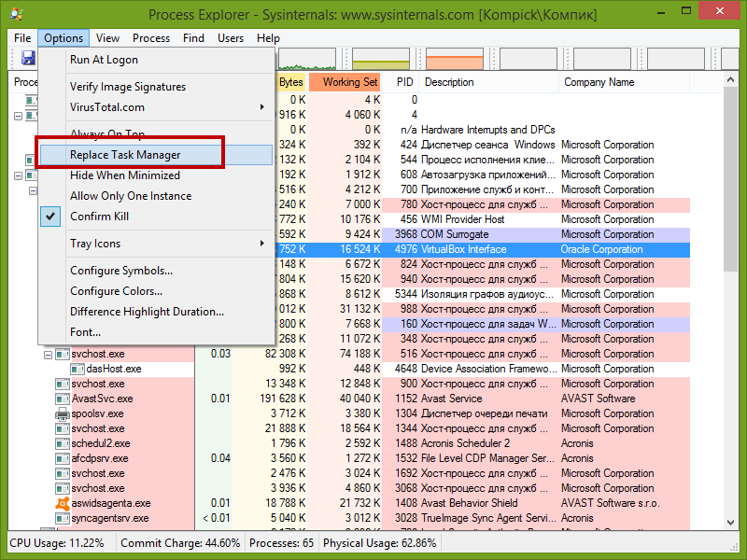Click the vertical scrollbar thumb
Viewport: 747px width, 560px height.
(x=731, y=180)
